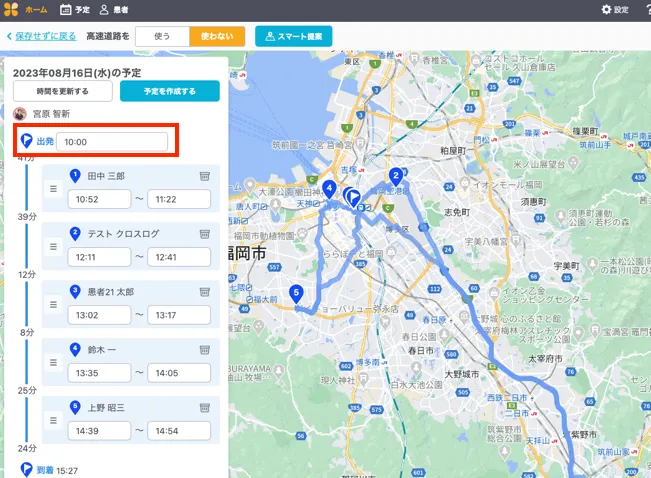
Task: Click pin 1 icon beside 田中 三郎
Action: point(75,176)
